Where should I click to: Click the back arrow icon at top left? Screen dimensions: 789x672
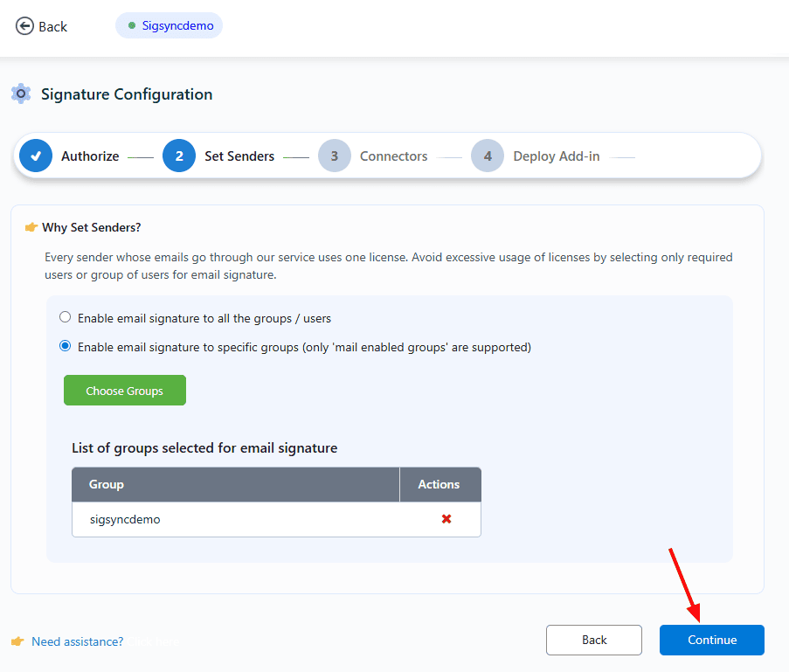pyautogui.click(x=24, y=26)
